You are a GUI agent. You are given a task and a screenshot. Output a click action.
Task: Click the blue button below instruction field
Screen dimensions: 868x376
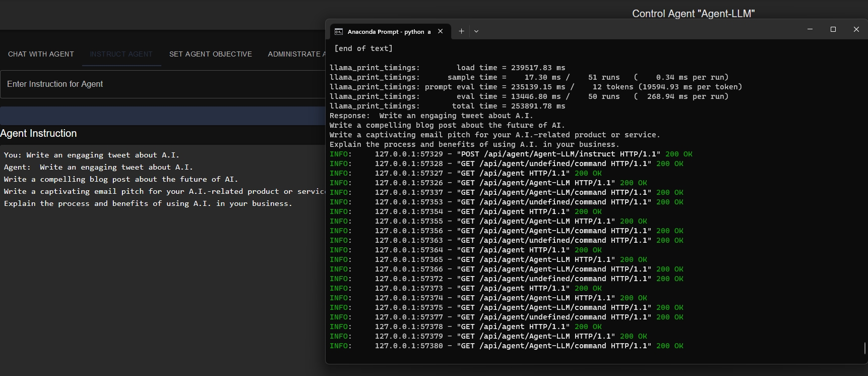tap(163, 116)
